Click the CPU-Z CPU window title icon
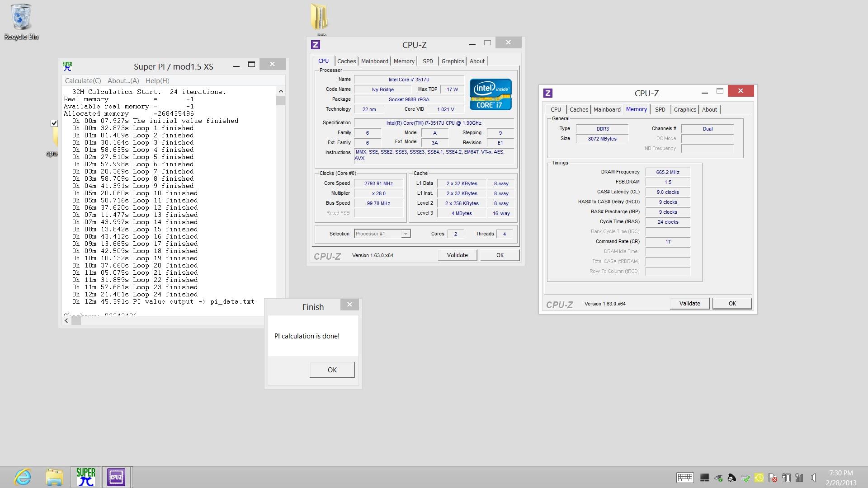Image resolution: width=868 pixels, height=488 pixels. [x=316, y=45]
